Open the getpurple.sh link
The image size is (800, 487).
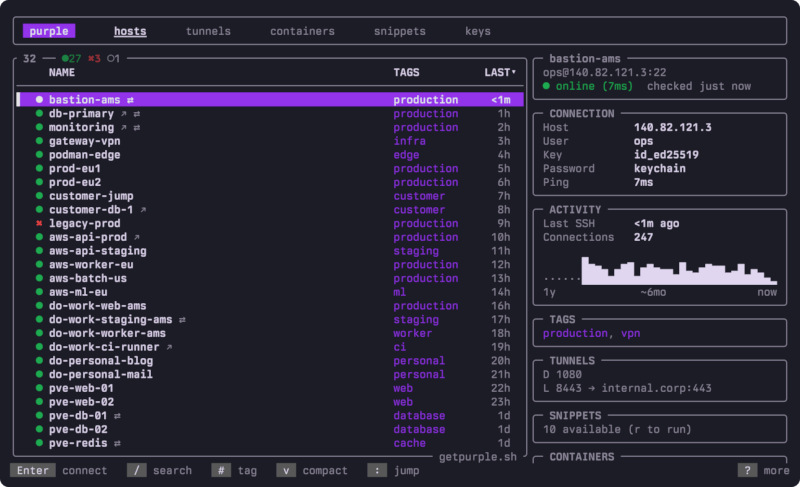pos(478,457)
